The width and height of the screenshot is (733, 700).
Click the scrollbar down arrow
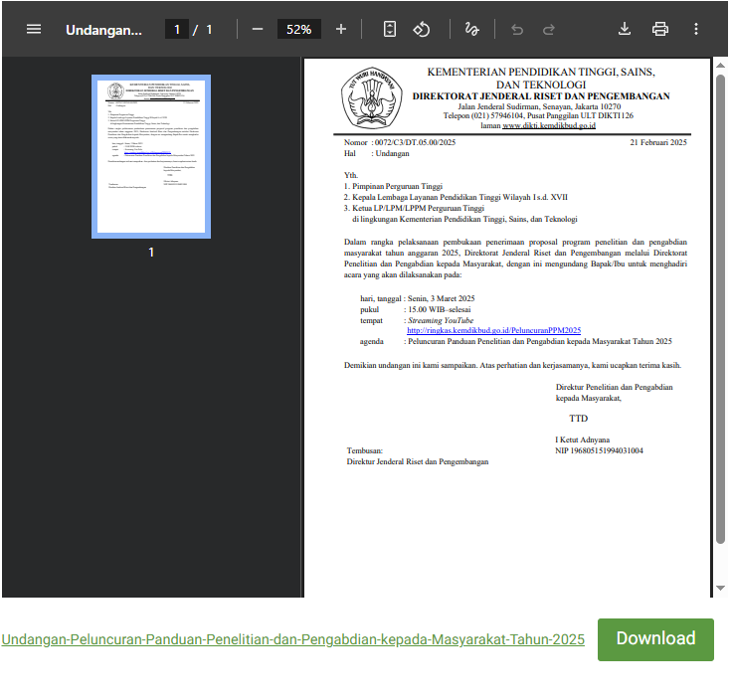click(x=721, y=589)
